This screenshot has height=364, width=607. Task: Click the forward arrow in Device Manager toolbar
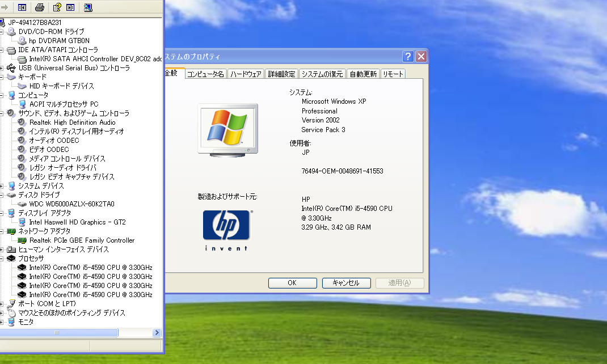pyautogui.click(x=5, y=7)
